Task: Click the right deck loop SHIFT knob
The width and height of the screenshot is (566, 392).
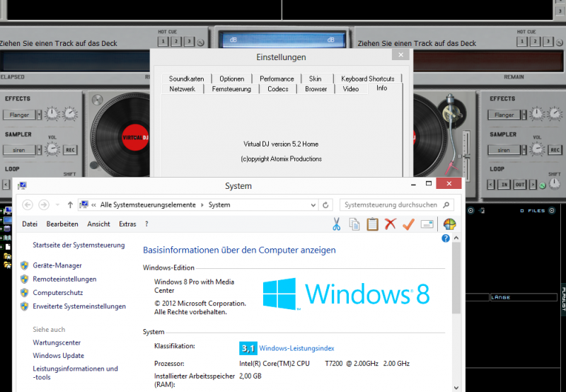Action: (555, 184)
